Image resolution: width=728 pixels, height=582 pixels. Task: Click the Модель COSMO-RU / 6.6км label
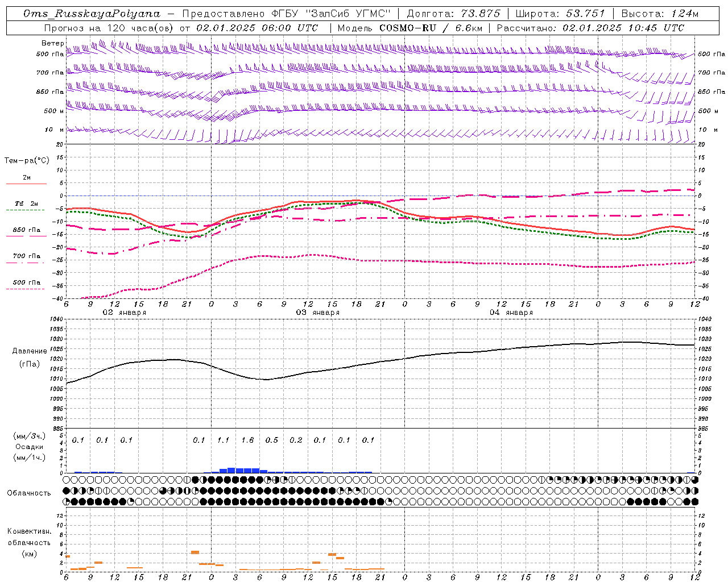pos(409,27)
